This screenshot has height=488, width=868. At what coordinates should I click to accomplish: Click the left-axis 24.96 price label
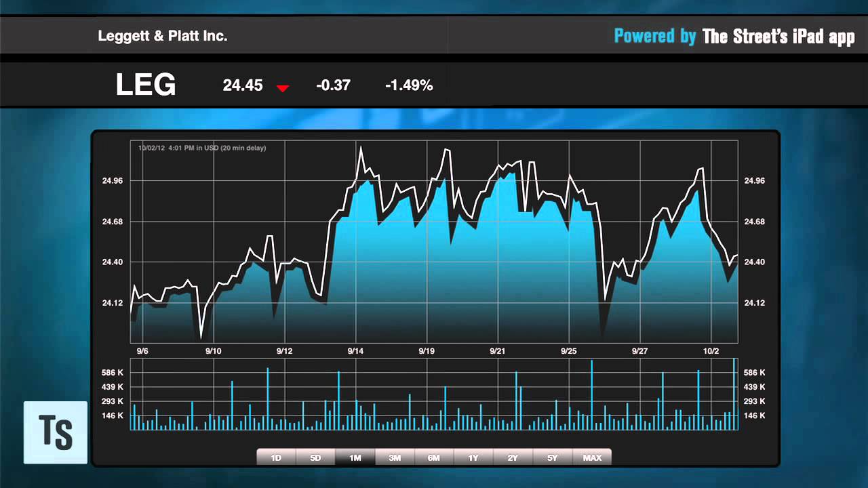[x=113, y=181]
